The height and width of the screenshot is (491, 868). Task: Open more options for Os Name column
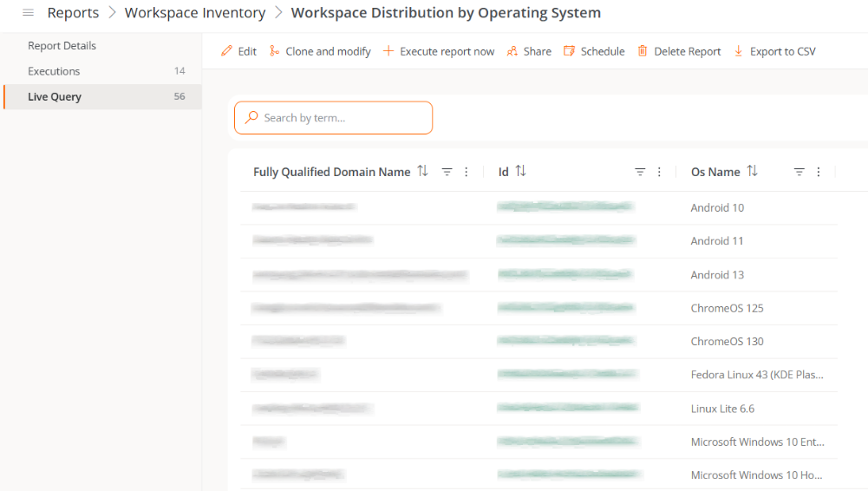[819, 173]
